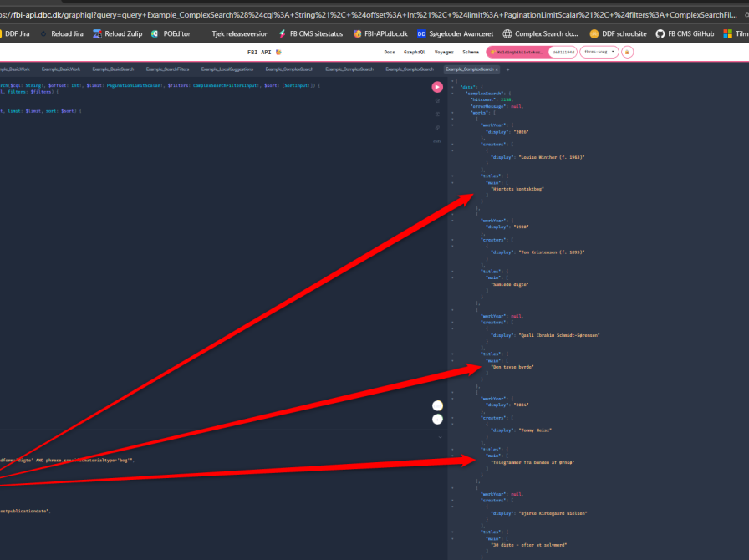The height and width of the screenshot is (560, 749).
Task: Open the DDF Jira bookmark
Action: (x=17, y=33)
